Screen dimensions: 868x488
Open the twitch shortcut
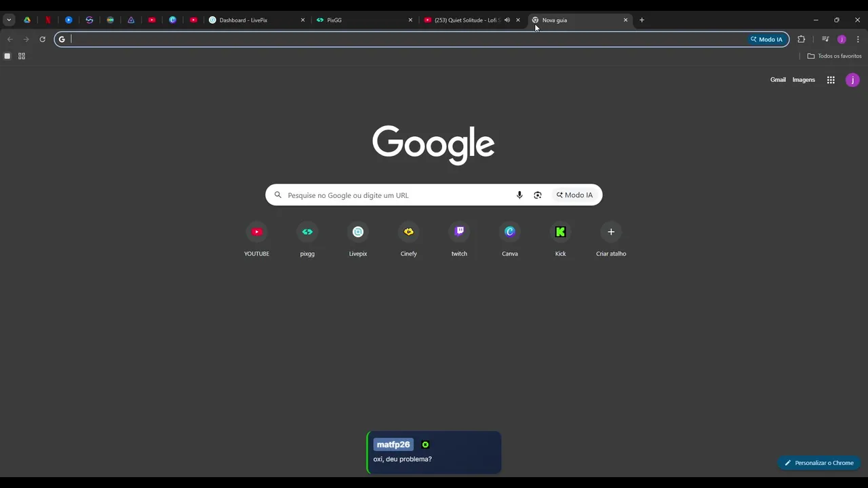tap(459, 241)
